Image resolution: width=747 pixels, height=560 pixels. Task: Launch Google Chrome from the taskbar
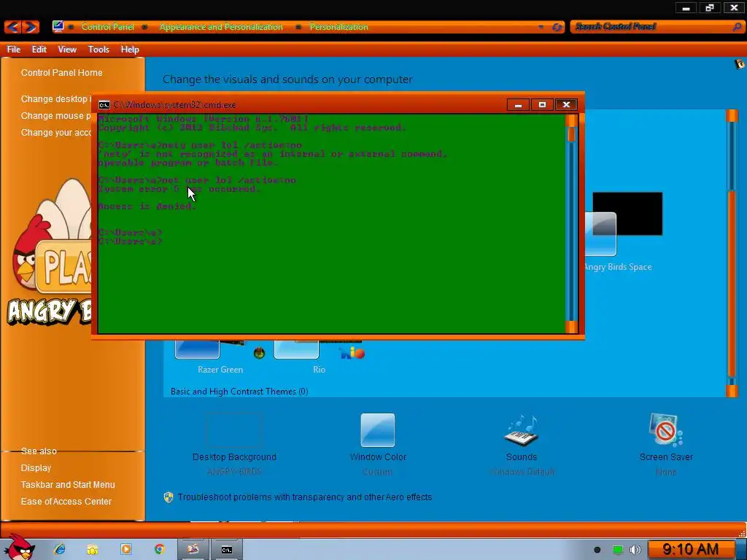click(x=159, y=549)
